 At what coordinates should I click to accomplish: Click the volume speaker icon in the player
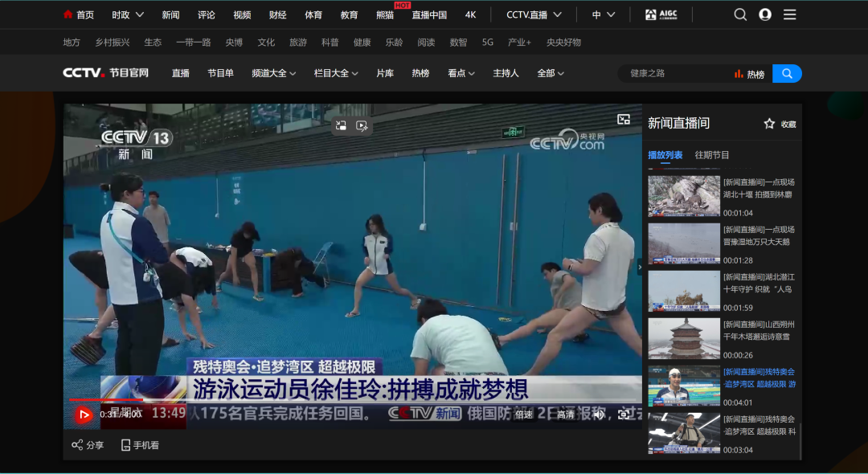coord(598,415)
